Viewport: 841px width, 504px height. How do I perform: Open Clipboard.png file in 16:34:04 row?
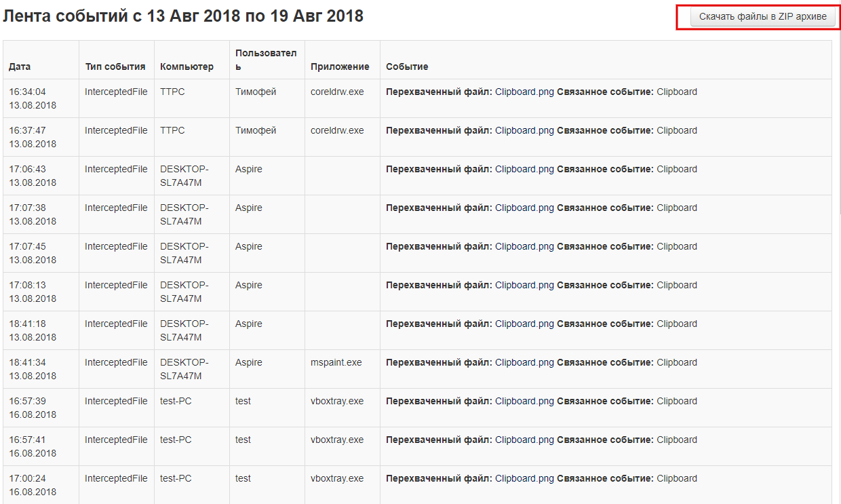(x=524, y=92)
